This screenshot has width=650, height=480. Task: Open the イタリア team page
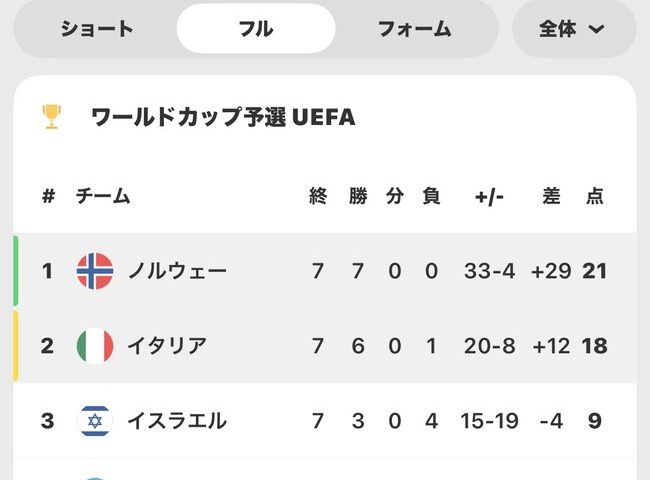click(167, 346)
